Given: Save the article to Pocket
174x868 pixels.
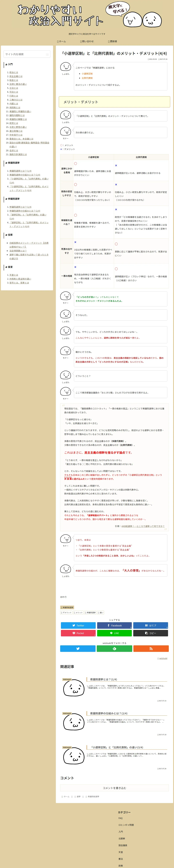Looking at the screenshot, I should (78, 633).
